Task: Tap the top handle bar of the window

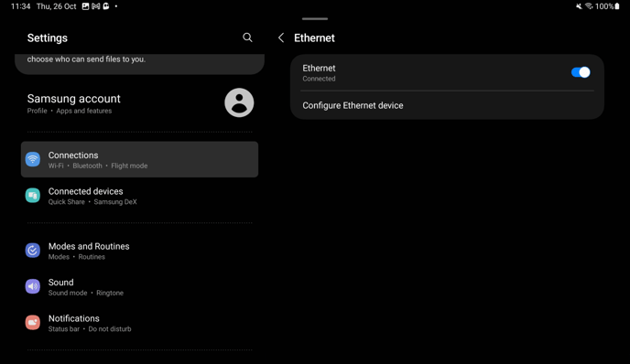Action: 315,18
